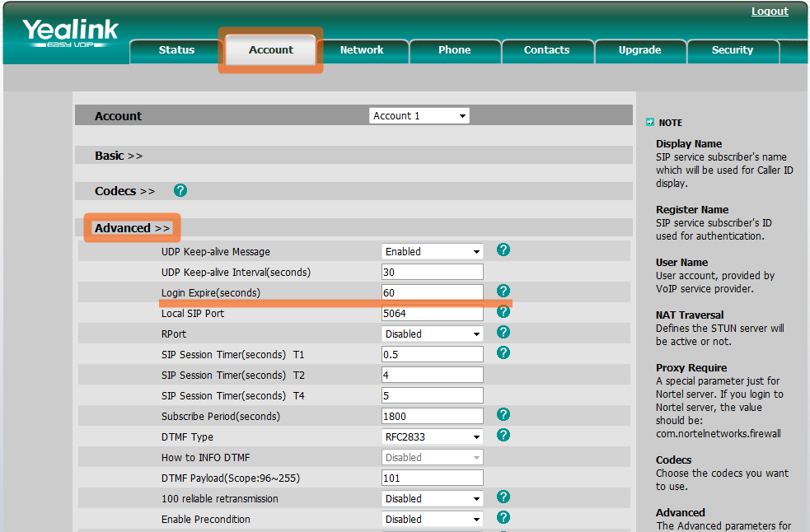Click the Yealink logo
This screenshot has height=532, width=810.
70,34
